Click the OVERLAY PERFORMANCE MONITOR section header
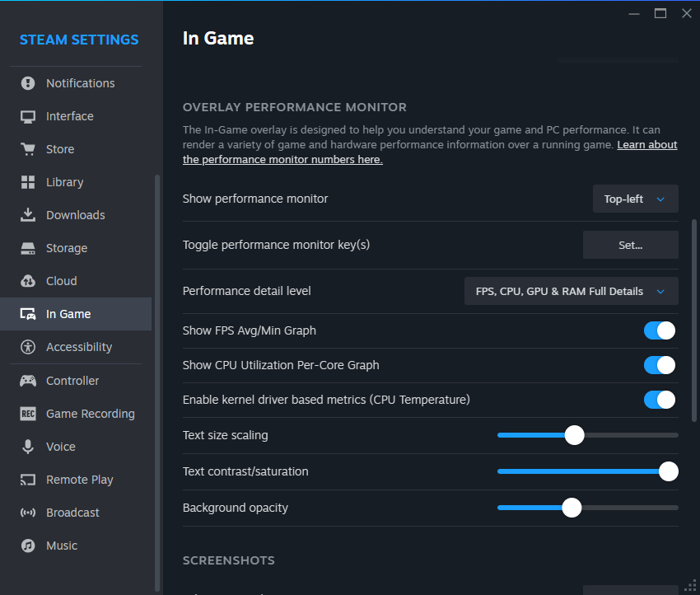 point(294,107)
